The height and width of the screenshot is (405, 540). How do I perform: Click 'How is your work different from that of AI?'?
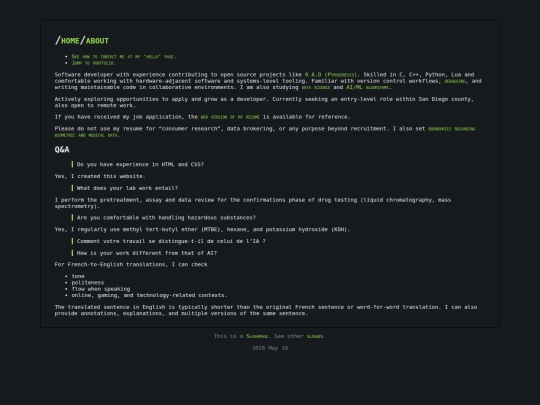[147, 253]
